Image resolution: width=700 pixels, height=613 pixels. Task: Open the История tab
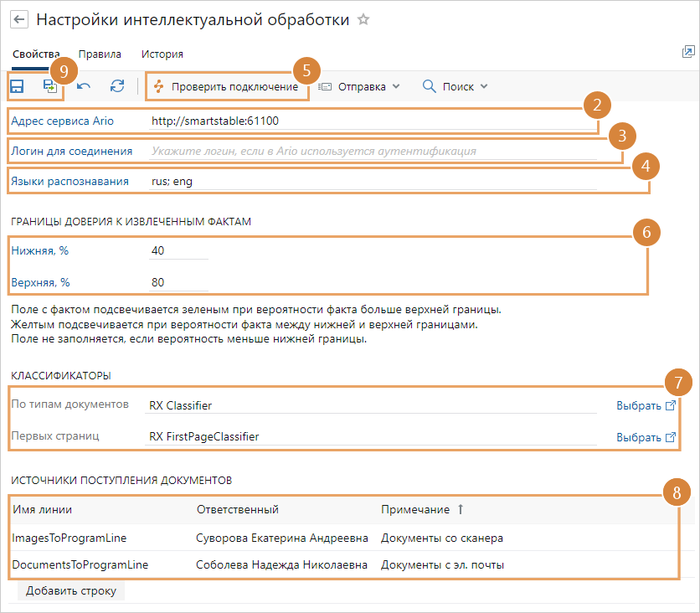(162, 54)
